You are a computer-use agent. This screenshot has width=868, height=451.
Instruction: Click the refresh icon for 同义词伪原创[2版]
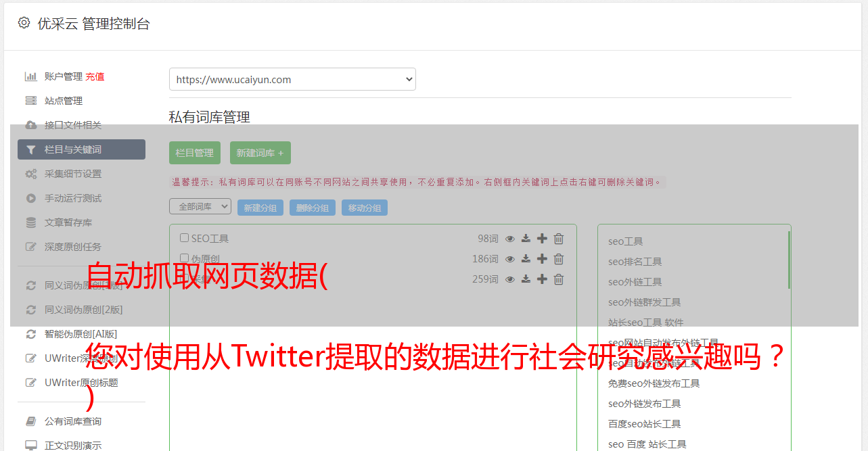point(31,310)
